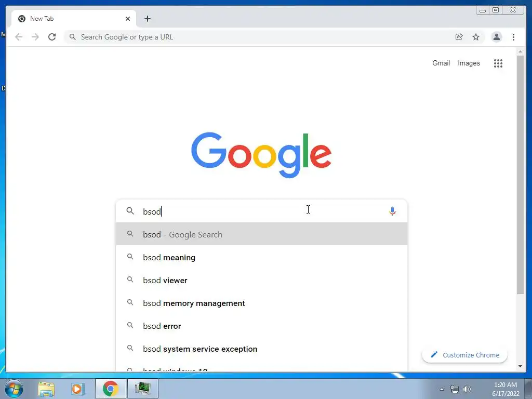Select the New Tab tab
Screen dimensions: 532x399
point(74,19)
